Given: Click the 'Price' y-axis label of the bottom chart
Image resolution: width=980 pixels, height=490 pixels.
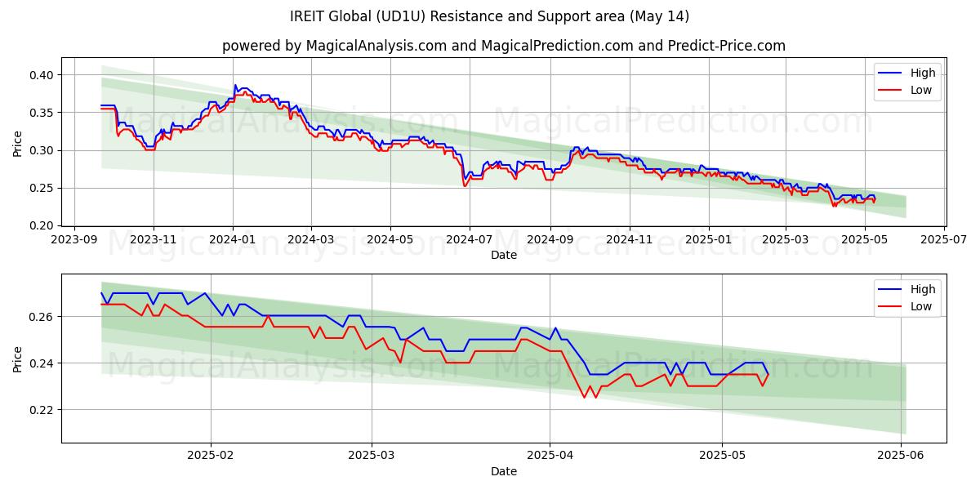Looking at the screenshot, I should [18, 359].
